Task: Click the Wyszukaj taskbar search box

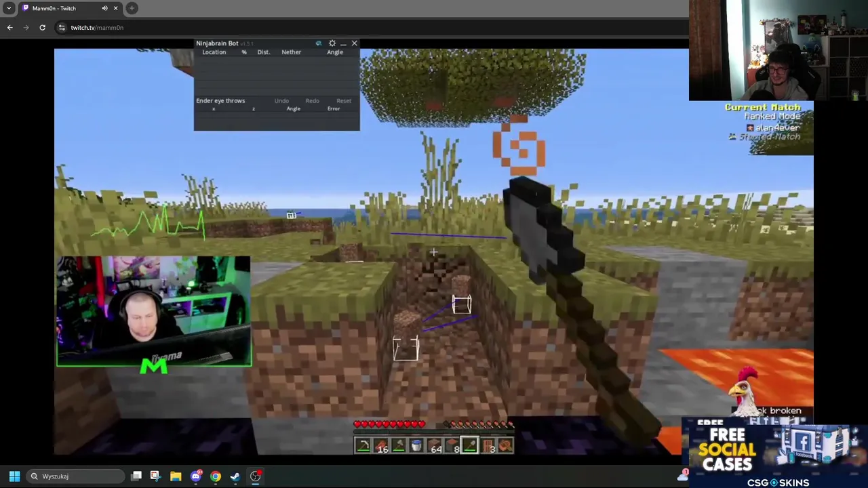Action: pyautogui.click(x=76, y=476)
